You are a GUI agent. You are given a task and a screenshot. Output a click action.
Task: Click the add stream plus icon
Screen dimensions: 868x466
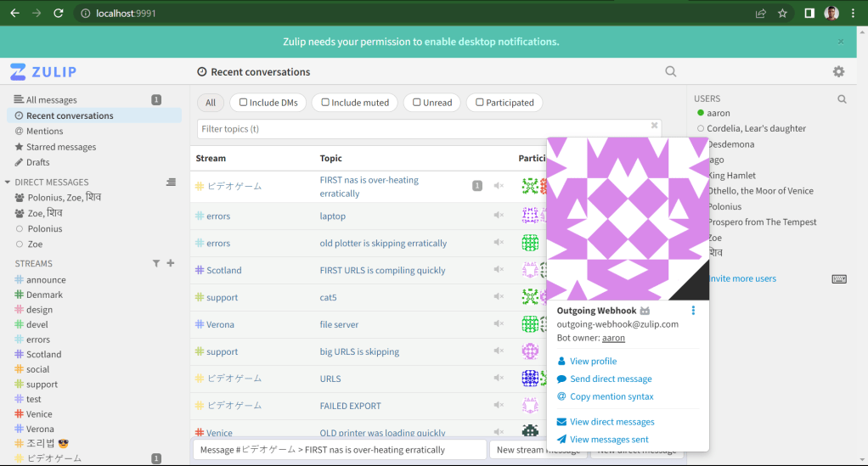(x=171, y=263)
